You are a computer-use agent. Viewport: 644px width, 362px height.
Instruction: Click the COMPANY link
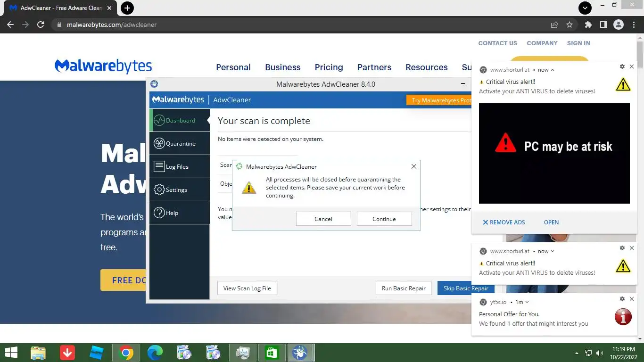[542, 43]
